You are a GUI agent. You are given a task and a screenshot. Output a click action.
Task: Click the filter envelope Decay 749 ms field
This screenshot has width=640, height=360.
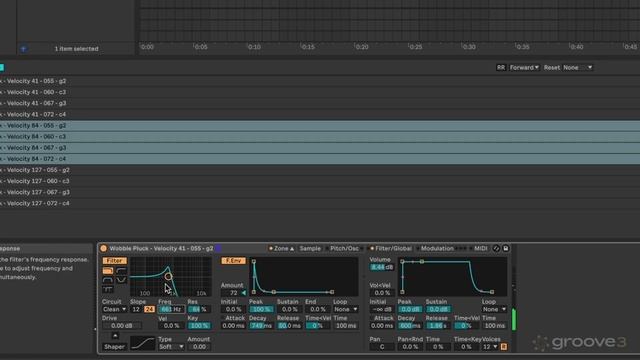pyautogui.click(x=261, y=326)
